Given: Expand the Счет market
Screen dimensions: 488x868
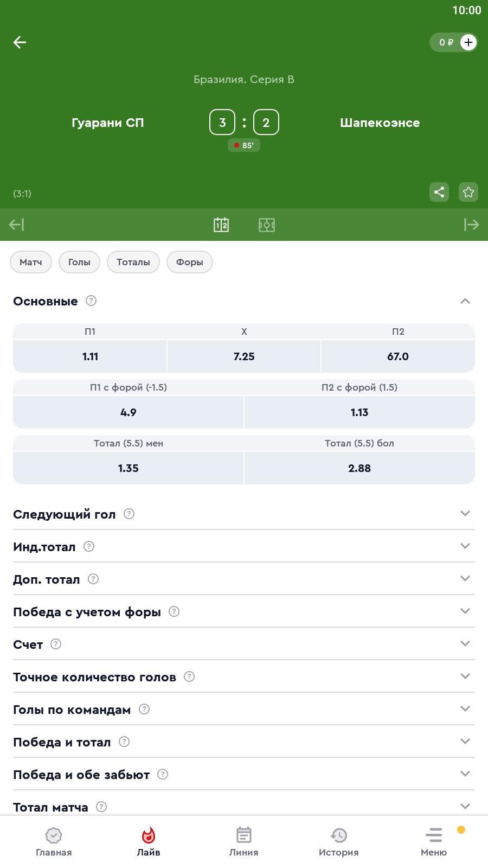Looking at the screenshot, I should click(465, 643).
